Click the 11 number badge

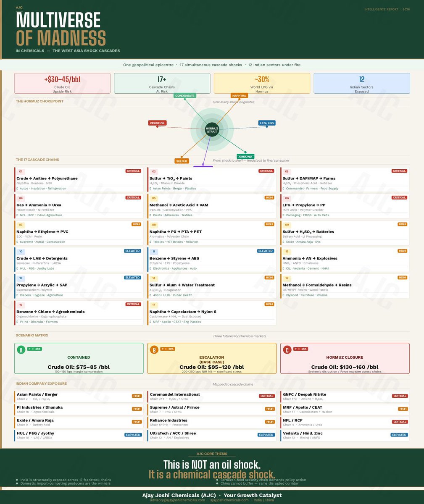click(x=154, y=251)
